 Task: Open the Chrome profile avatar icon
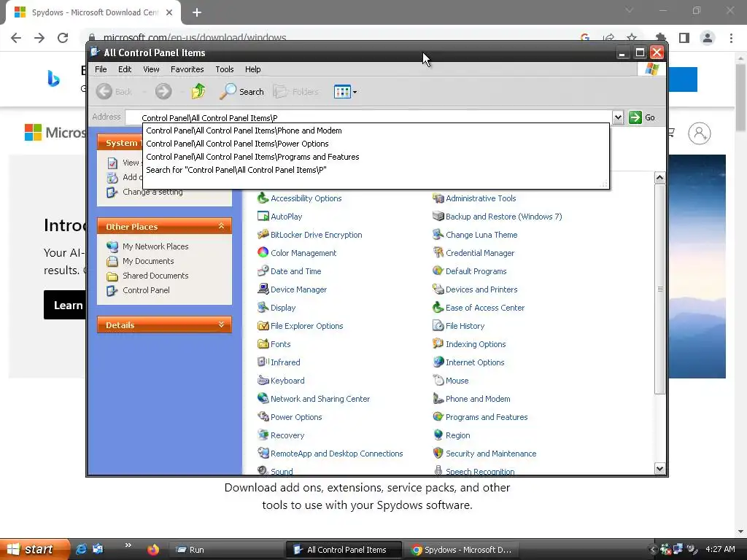[x=708, y=38]
